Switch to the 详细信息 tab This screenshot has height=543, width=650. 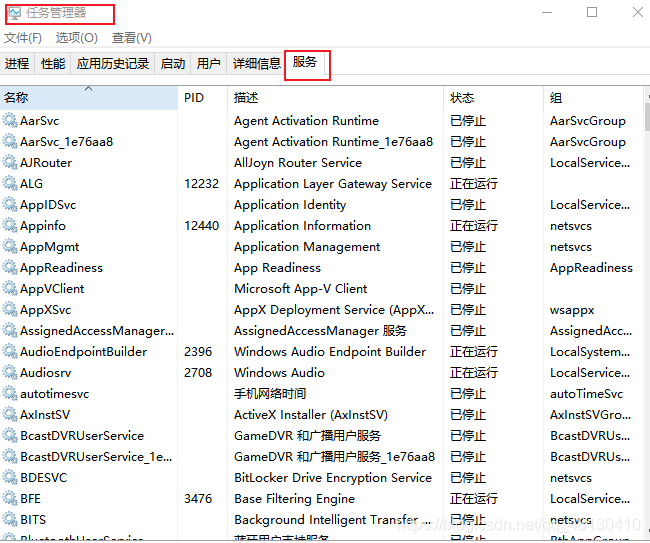pyautogui.click(x=257, y=63)
